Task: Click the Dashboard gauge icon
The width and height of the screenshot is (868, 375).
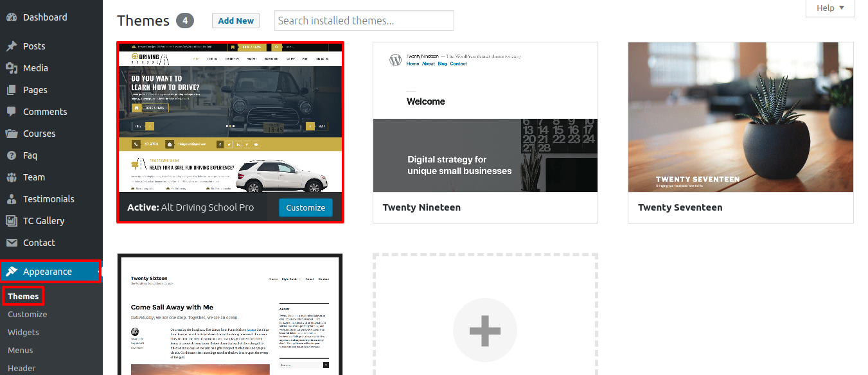Action: [x=12, y=17]
